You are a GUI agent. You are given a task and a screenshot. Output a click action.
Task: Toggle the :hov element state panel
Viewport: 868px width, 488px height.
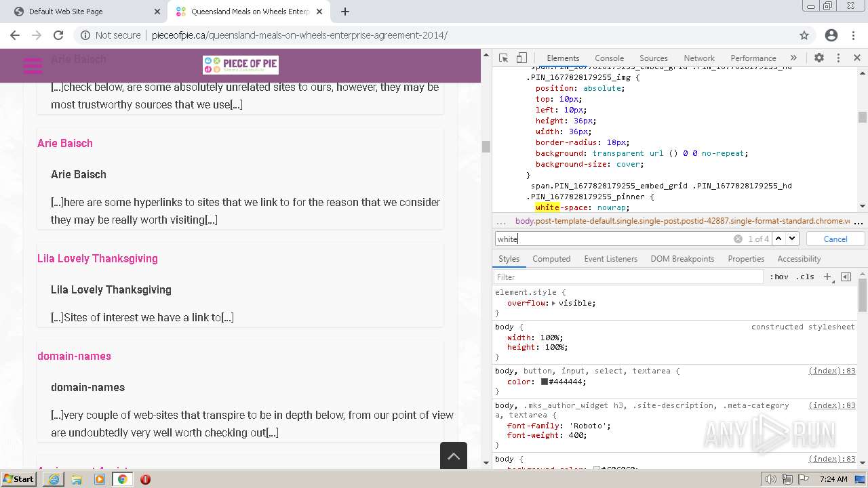[x=779, y=277]
